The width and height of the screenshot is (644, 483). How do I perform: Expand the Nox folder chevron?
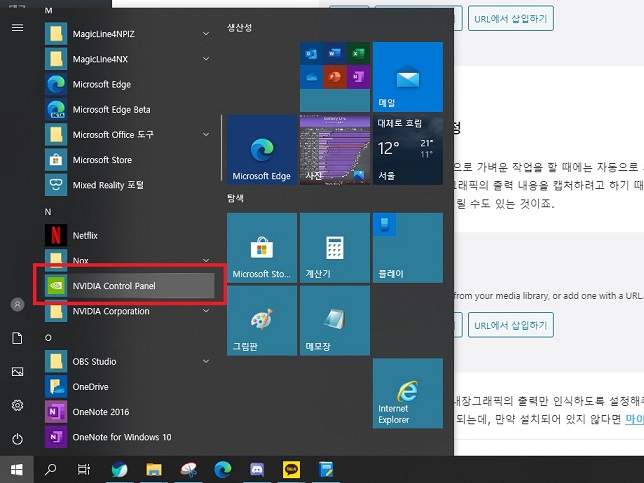click(x=206, y=260)
